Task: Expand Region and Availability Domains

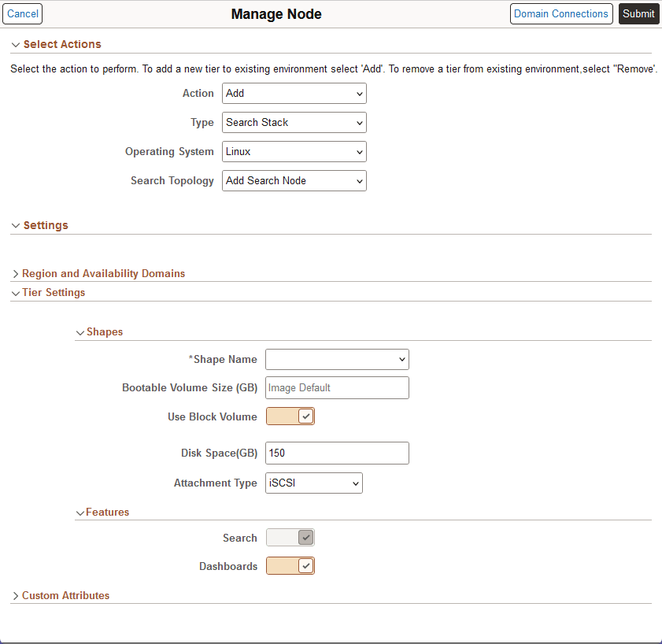Action: (16, 273)
